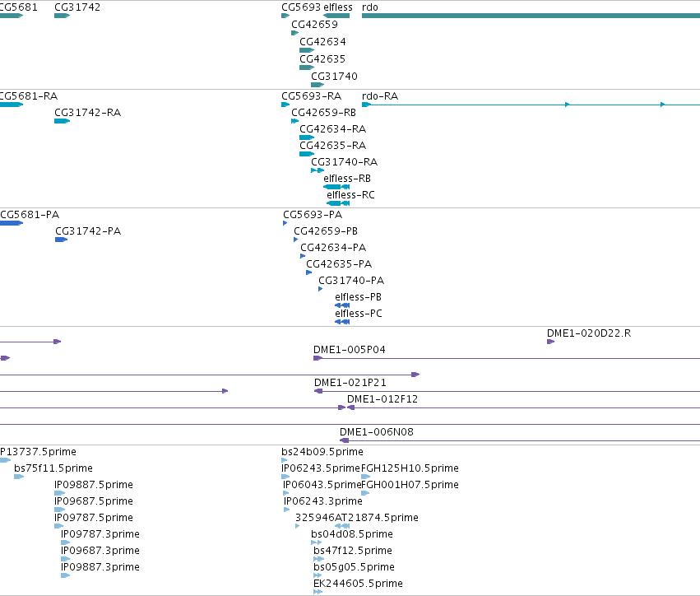Click the elfless-RC transcript label
The width and height of the screenshot is (700, 596).
point(350,195)
